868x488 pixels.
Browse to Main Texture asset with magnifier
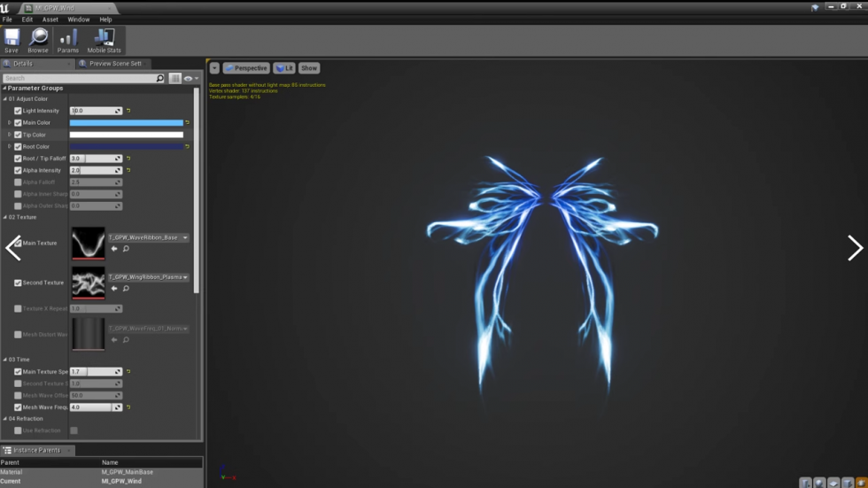coord(126,249)
